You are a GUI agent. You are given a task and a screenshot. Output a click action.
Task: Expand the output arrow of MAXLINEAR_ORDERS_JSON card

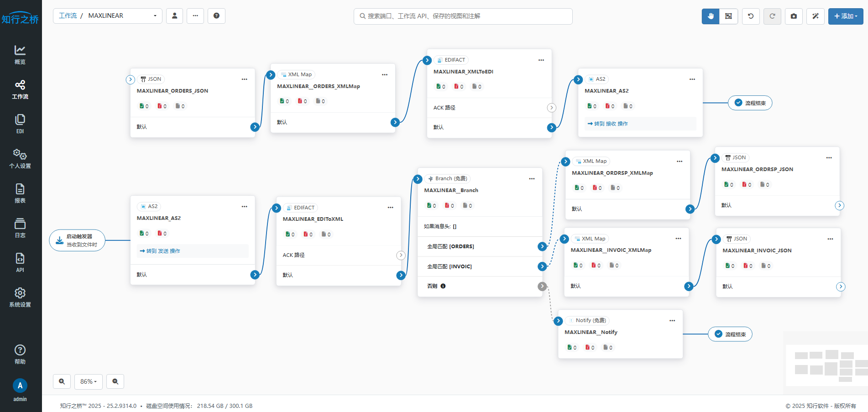tap(255, 127)
